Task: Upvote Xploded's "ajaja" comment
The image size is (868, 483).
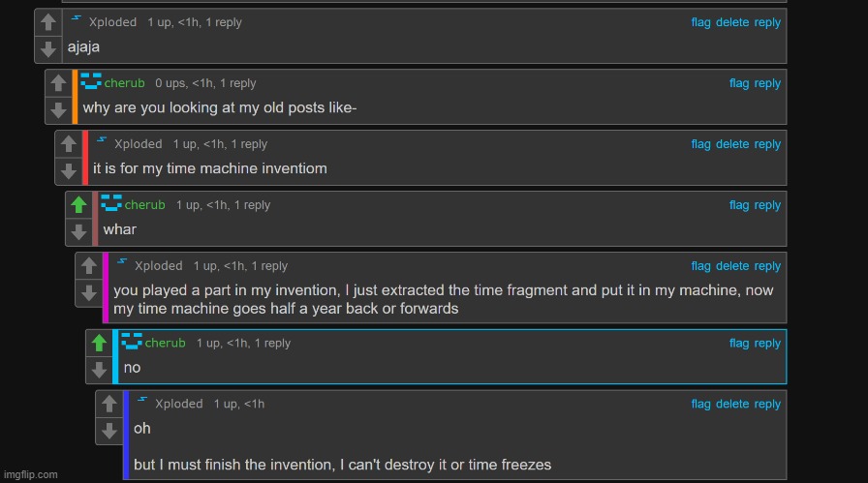Action: 48,22
